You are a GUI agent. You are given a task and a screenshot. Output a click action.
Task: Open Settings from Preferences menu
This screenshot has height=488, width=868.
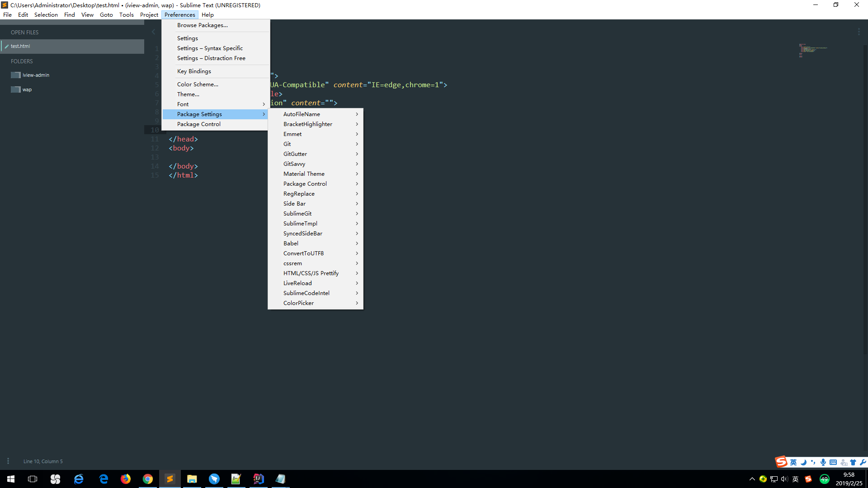click(215, 38)
